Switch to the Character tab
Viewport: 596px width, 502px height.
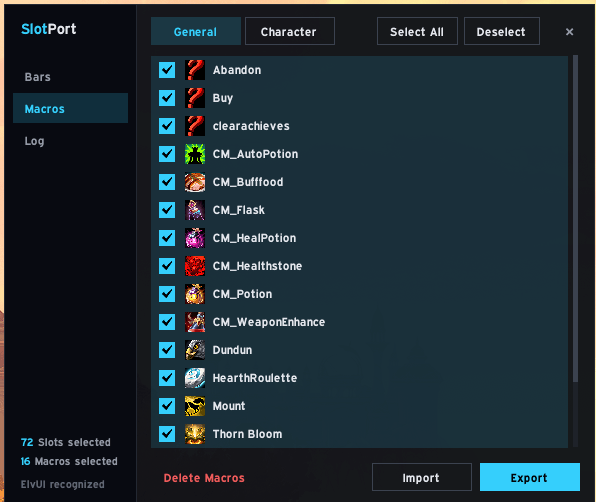pyautogui.click(x=290, y=31)
